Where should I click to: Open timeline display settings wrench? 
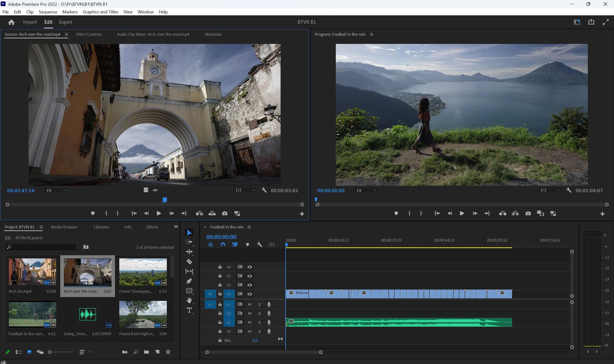(x=259, y=245)
